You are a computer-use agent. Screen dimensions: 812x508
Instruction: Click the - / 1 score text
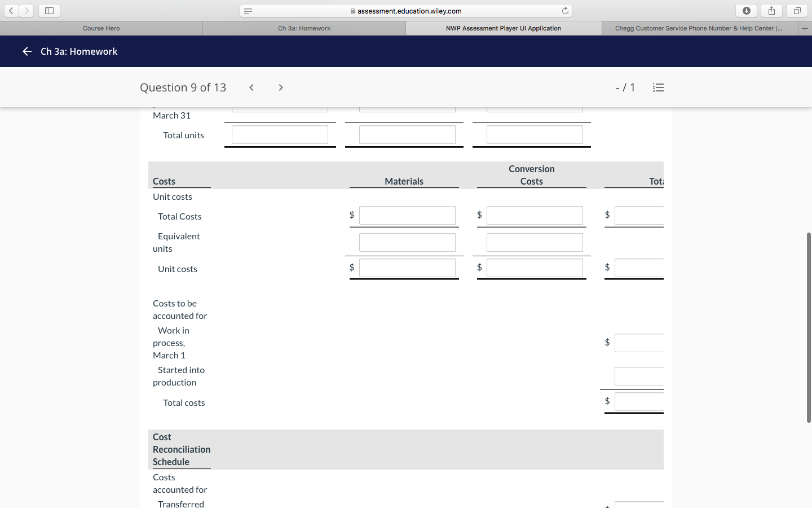tap(625, 87)
